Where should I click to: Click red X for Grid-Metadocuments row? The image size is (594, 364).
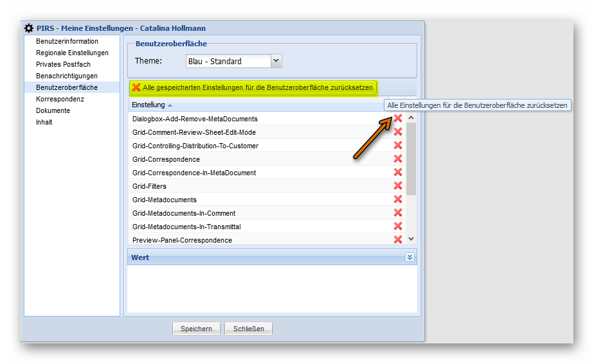click(x=398, y=199)
